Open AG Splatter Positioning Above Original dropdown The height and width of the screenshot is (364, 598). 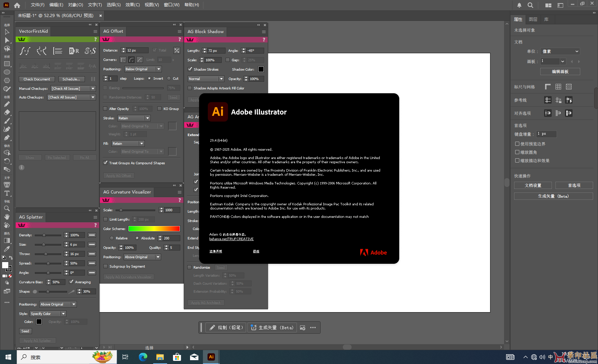58,304
